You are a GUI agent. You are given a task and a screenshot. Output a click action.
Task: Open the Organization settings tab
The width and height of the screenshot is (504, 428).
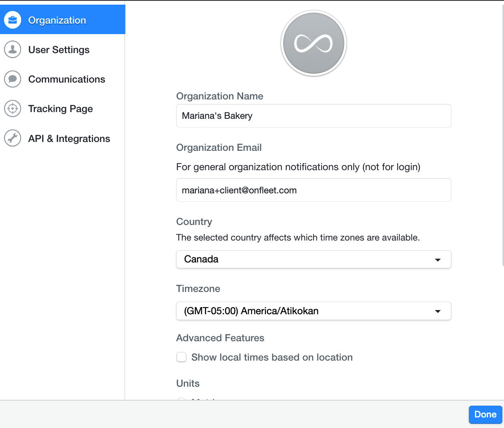62,20
